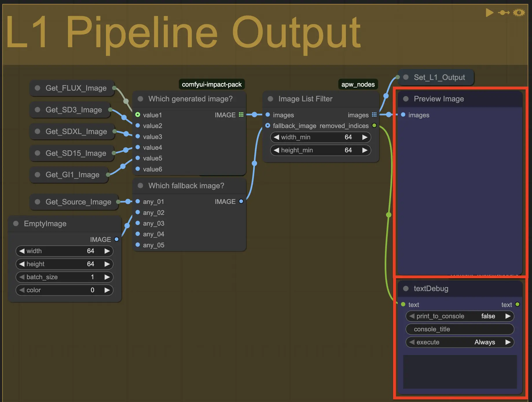
Task: Toggle the eye visibility icon in group header
Action: point(519,13)
